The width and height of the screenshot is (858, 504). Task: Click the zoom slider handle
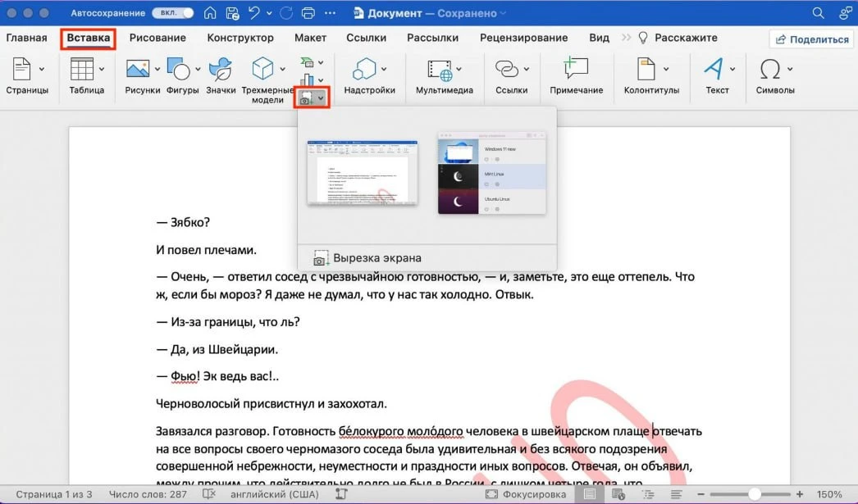pyautogui.click(x=755, y=494)
